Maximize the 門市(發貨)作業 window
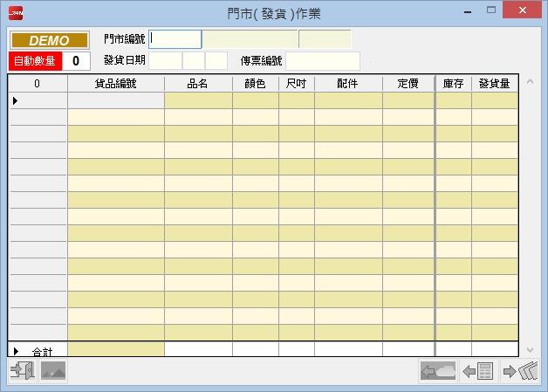Screen dimensions: 548x392 click(x=491, y=10)
